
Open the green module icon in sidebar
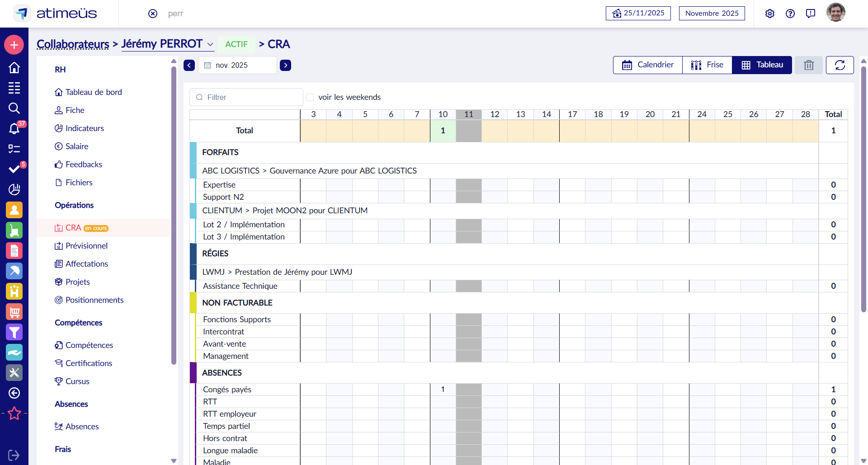(x=14, y=230)
